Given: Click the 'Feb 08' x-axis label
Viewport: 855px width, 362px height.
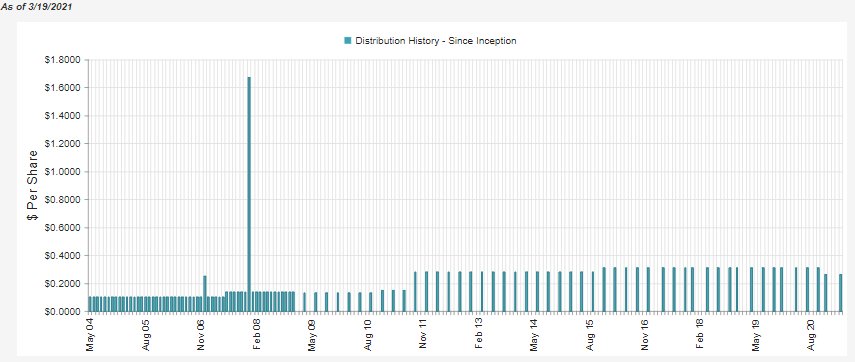Looking at the screenshot, I should point(257,334).
